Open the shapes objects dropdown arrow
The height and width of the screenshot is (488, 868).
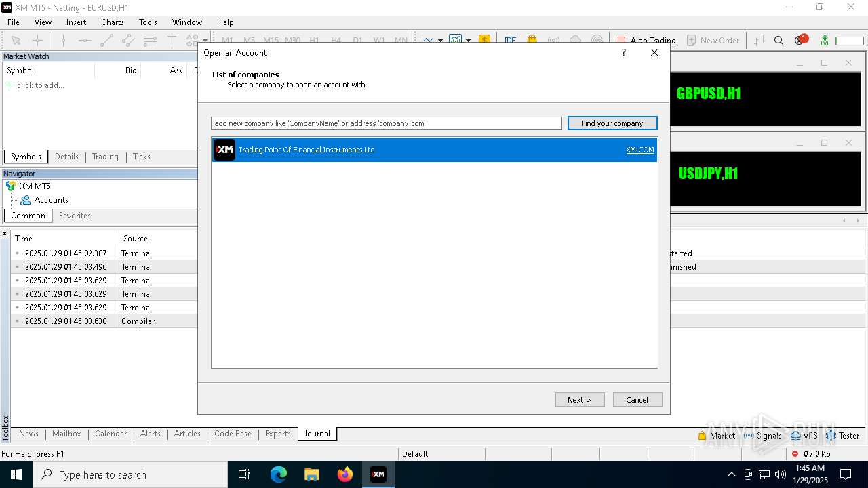tap(205, 40)
